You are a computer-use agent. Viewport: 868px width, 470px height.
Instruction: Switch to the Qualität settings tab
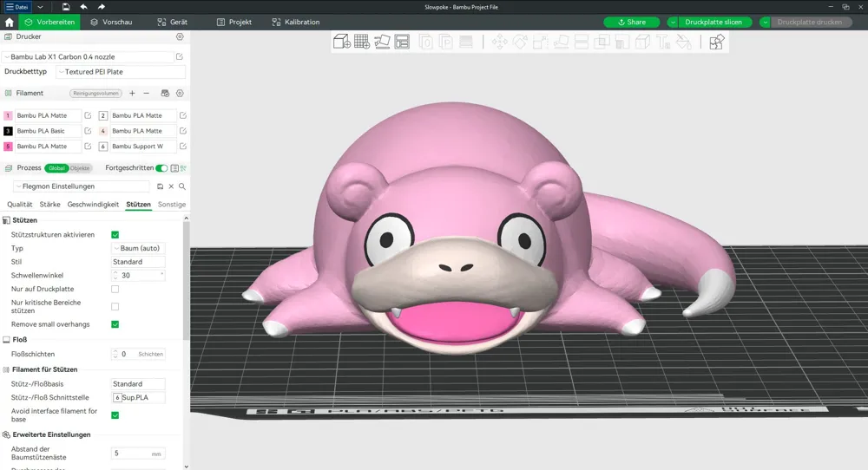coord(19,205)
